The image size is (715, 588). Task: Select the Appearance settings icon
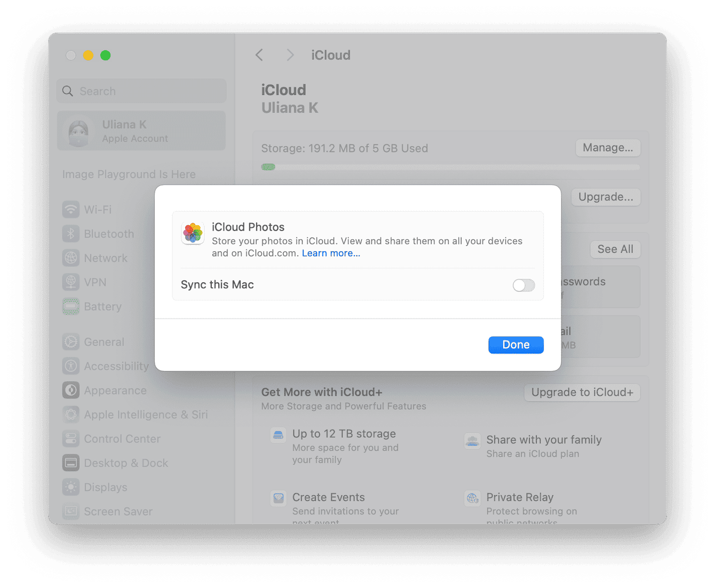(x=70, y=390)
